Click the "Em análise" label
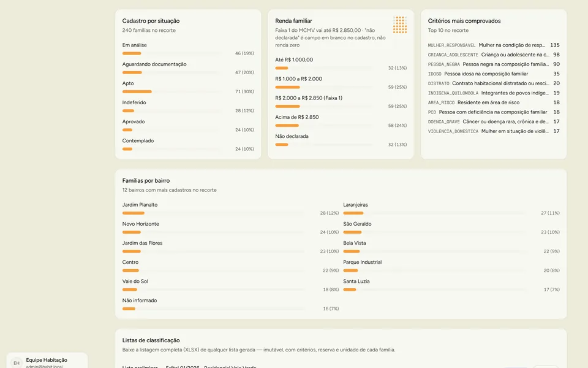This screenshot has height=368, width=588. [x=135, y=45]
